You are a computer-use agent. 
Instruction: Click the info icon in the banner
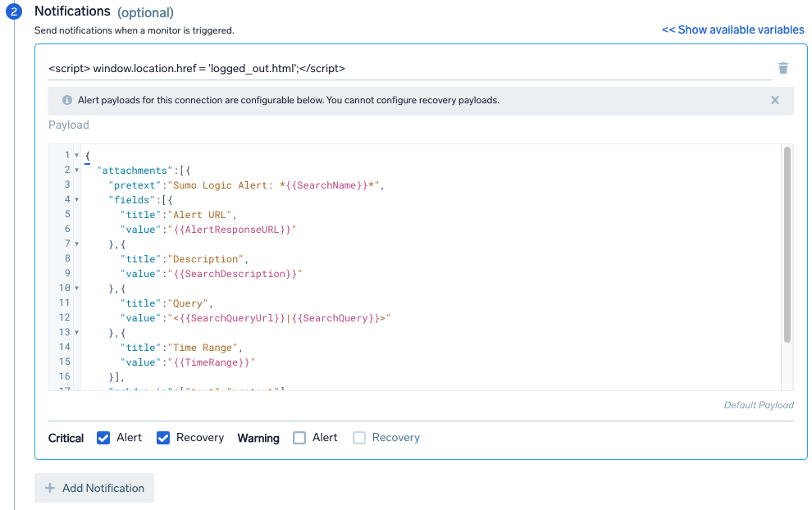(67, 100)
